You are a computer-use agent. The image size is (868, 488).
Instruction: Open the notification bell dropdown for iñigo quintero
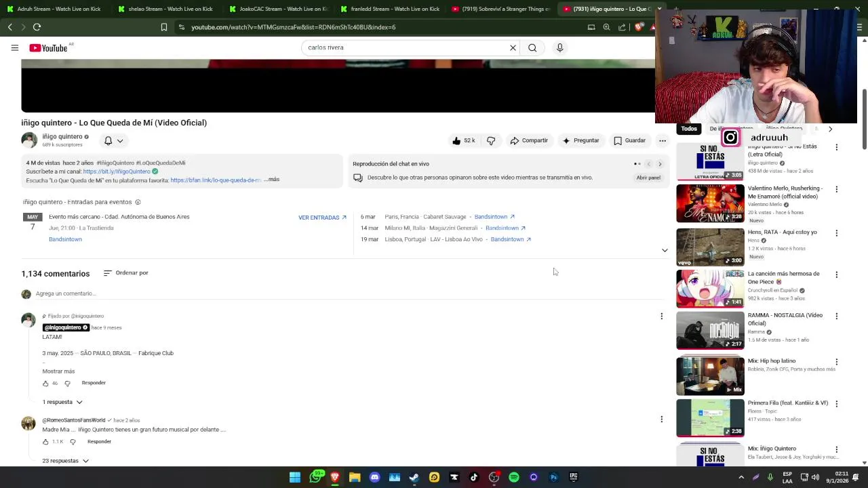click(113, 140)
